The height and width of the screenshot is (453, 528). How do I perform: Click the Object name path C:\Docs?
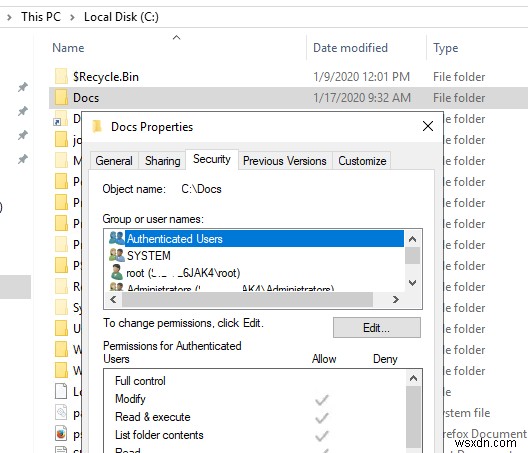point(201,189)
